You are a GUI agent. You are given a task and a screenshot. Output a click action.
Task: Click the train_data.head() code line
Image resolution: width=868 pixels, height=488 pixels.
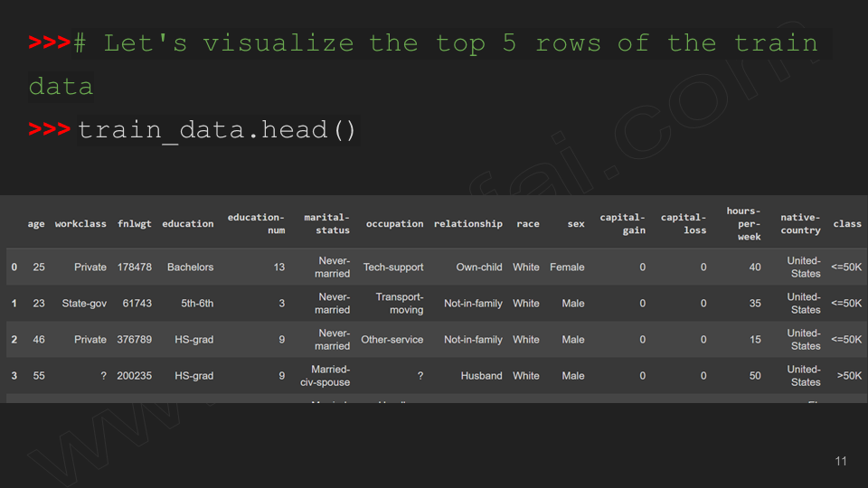pyautogui.click(x=218, y=130)
